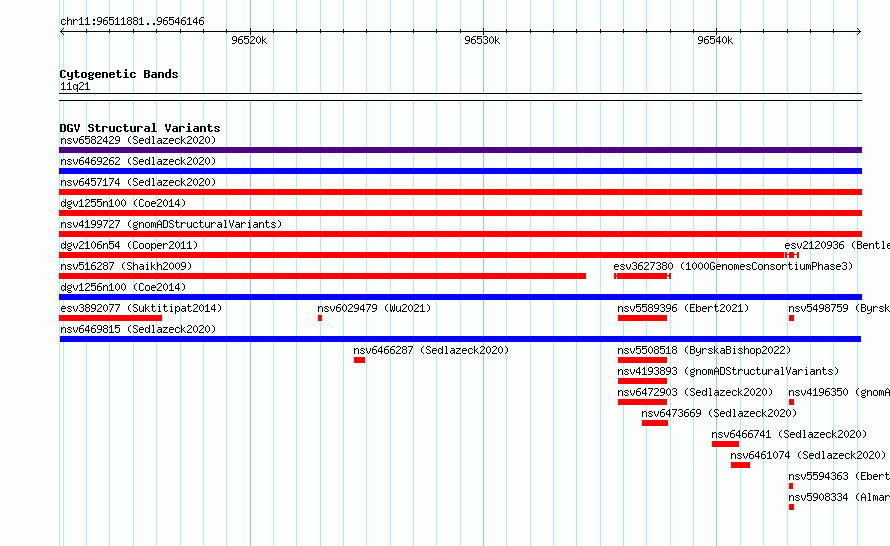Click the blue nsv6469262 variant bar
This screenshot has height=546, width=890.
460,171
